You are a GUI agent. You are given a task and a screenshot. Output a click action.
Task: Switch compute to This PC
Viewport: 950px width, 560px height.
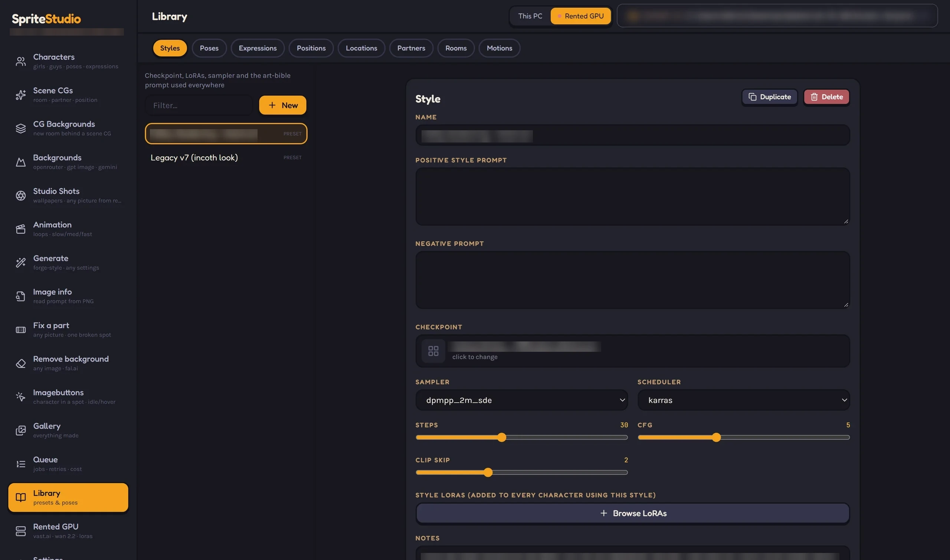coord(530,16)
